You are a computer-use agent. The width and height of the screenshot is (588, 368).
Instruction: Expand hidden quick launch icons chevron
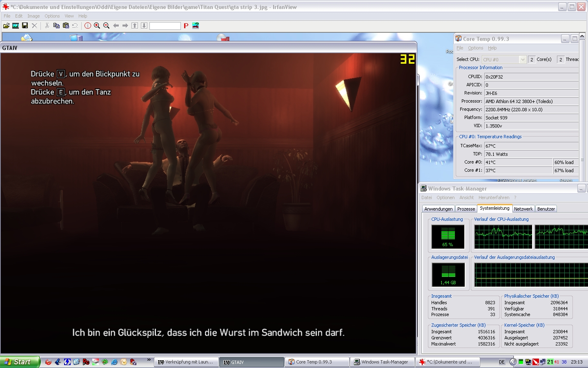(x=149, y=360)
